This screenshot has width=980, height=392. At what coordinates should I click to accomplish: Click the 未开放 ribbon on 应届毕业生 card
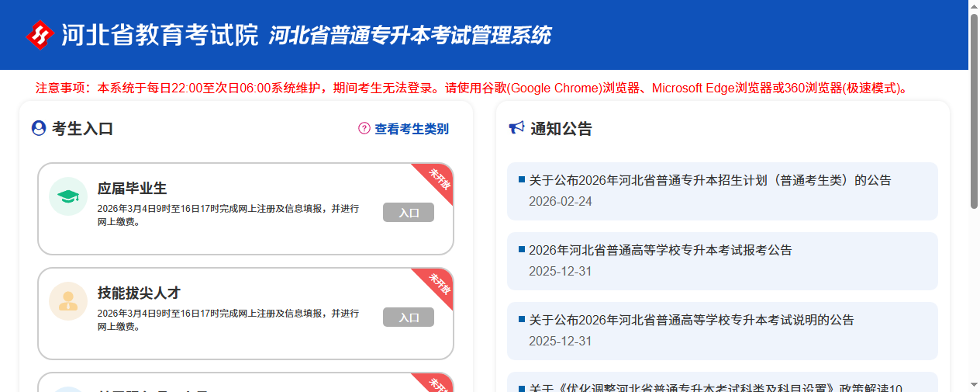[x=438, y=179]
